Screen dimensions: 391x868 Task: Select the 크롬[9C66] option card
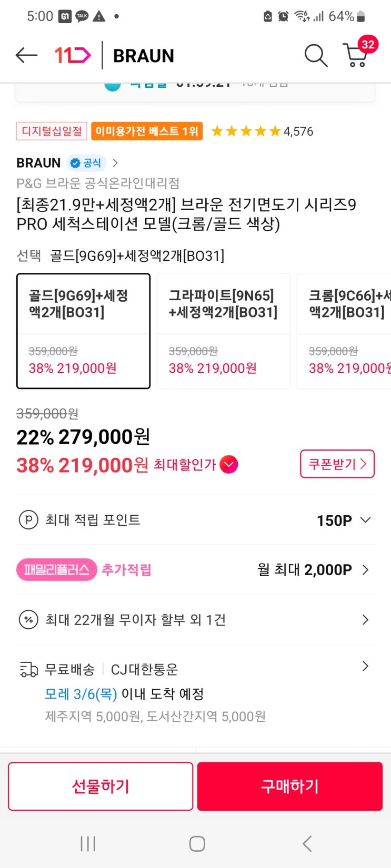tap(345, 331)
